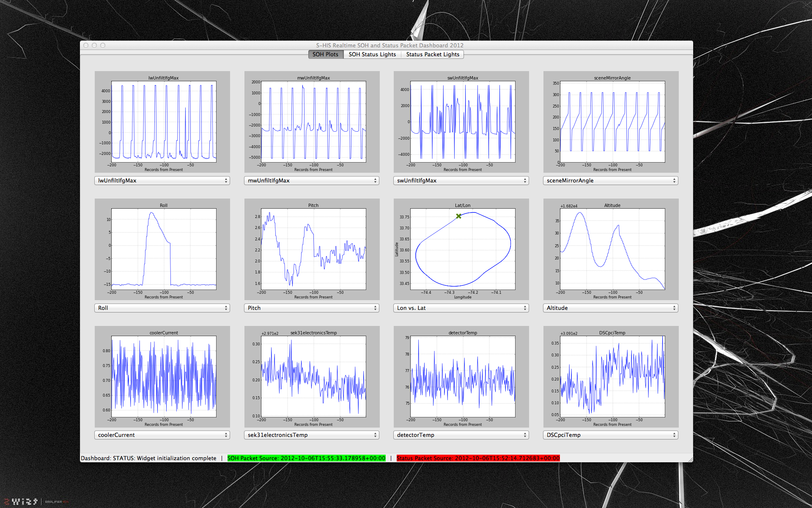Switch to the SOH Status Lights tab
This screenshot has width=812, height=508.
[x=372, y=54]
